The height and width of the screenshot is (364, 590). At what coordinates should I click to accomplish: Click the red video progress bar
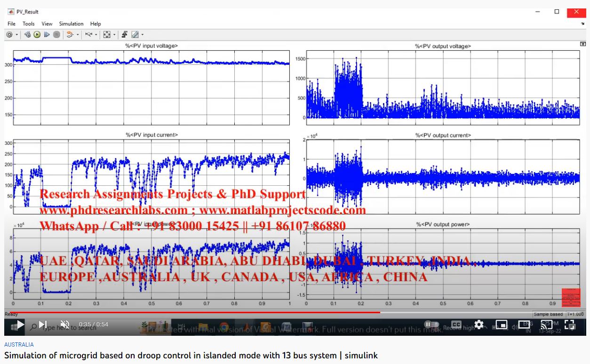pyautogui.click(x=193, y=312)
